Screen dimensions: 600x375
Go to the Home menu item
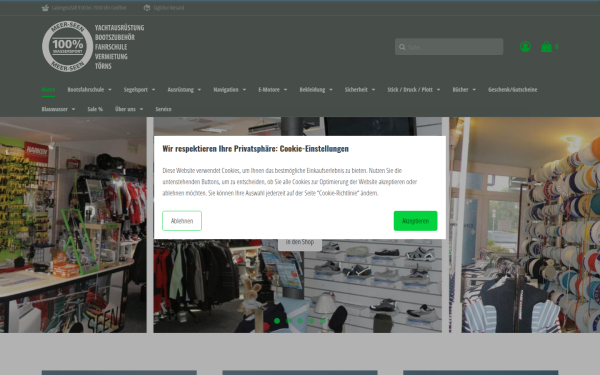tap(48, 90)
